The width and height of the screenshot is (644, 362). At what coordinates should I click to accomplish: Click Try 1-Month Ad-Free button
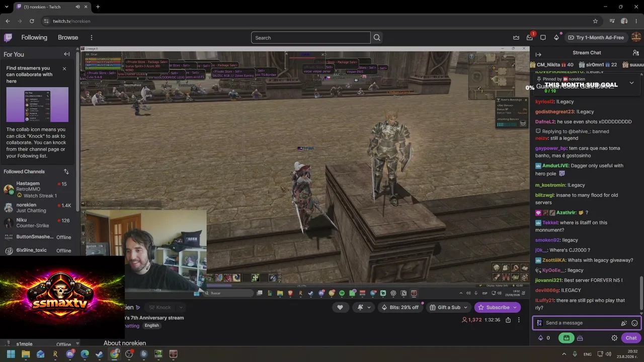[596, 38]
